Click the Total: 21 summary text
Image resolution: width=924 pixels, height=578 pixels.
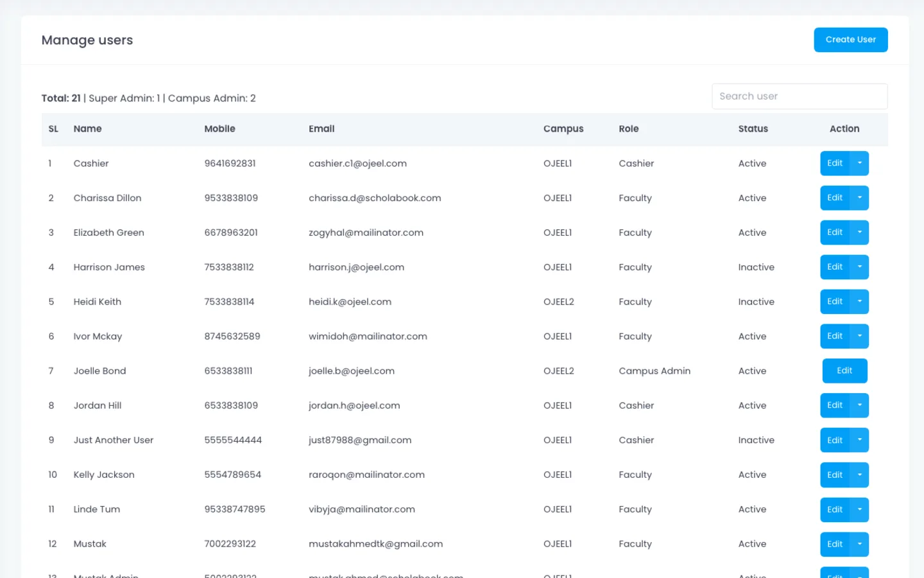click(x=61, y=98)
